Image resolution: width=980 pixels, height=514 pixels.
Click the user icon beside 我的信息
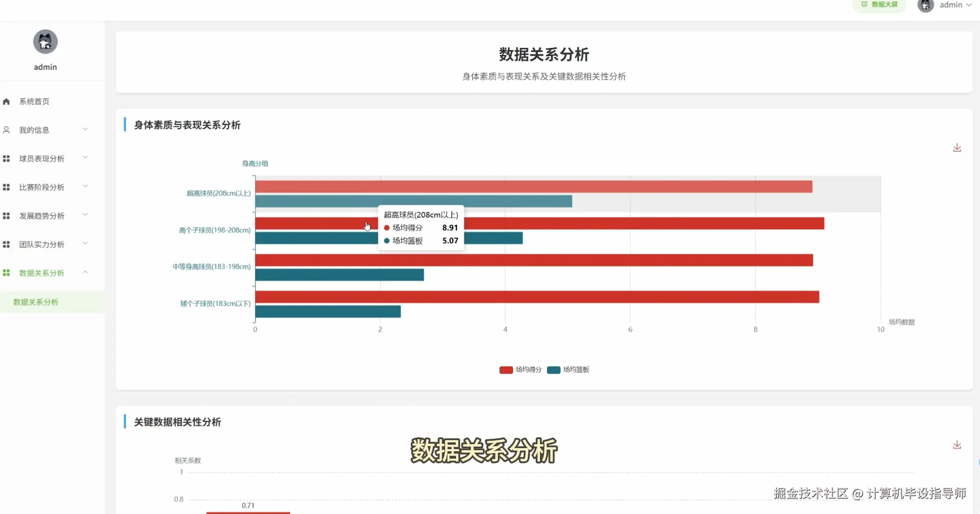(x=6, y=130)
